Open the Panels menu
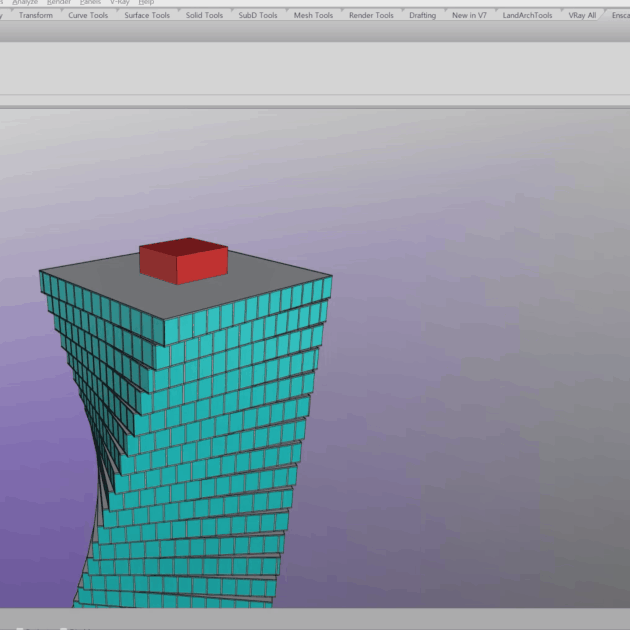The image size is (630, 630). [x=91, y=3]
